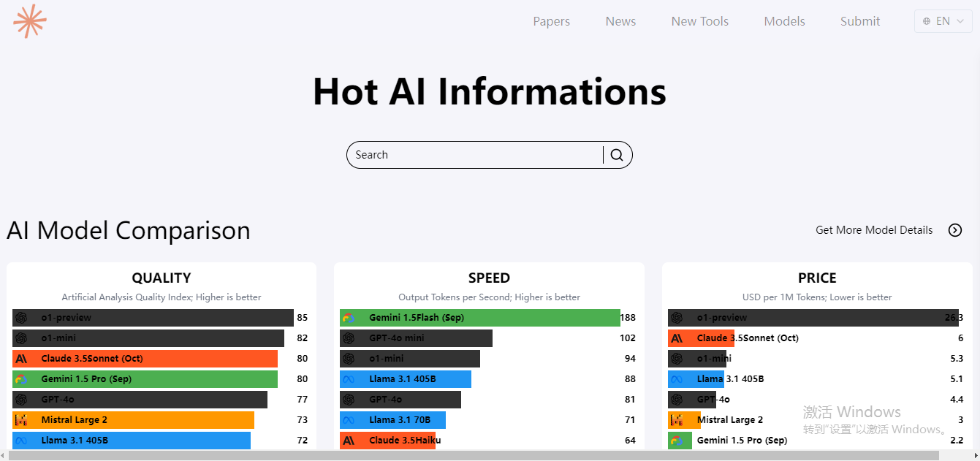Image resolution: width=980 pixels, height=461 pixels.
Task: Click Anthropic icon on Claude 3.5Sonnet Quality row
Action: coord(21,359)
